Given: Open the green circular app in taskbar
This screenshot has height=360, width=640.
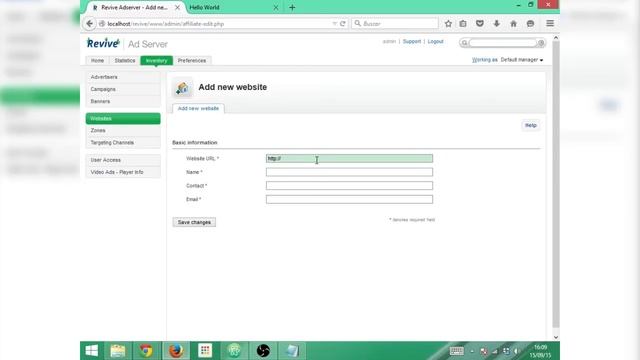Looking at the screenshot, I should point(234,351).
